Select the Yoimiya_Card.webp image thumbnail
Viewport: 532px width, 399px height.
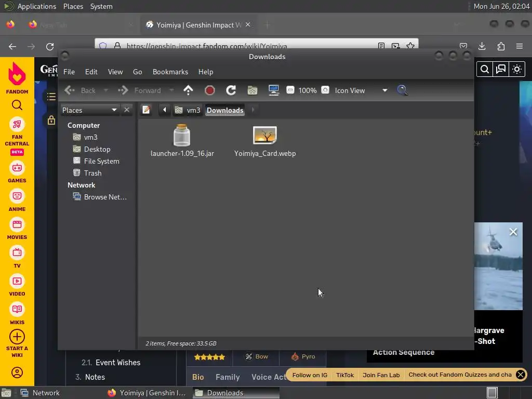click(x=265, y=135)
